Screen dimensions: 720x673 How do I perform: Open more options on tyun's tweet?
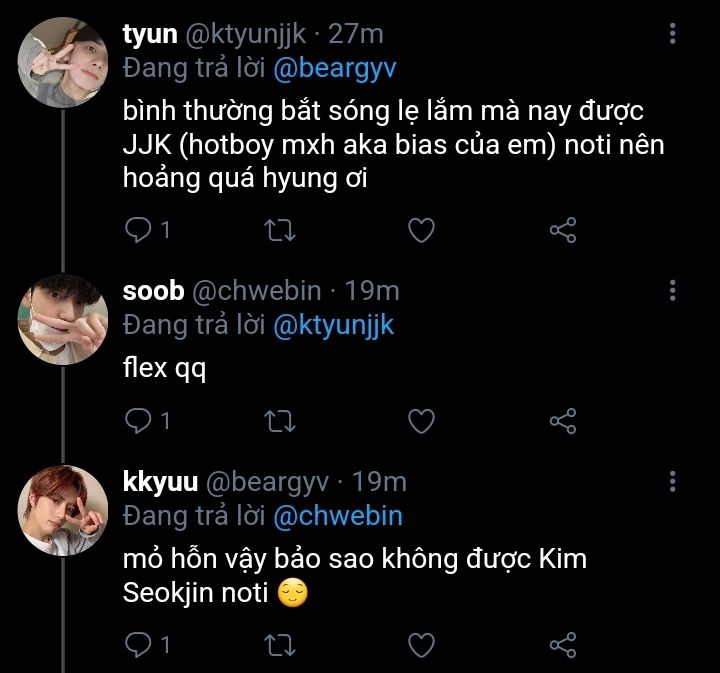tap(672, 36)
